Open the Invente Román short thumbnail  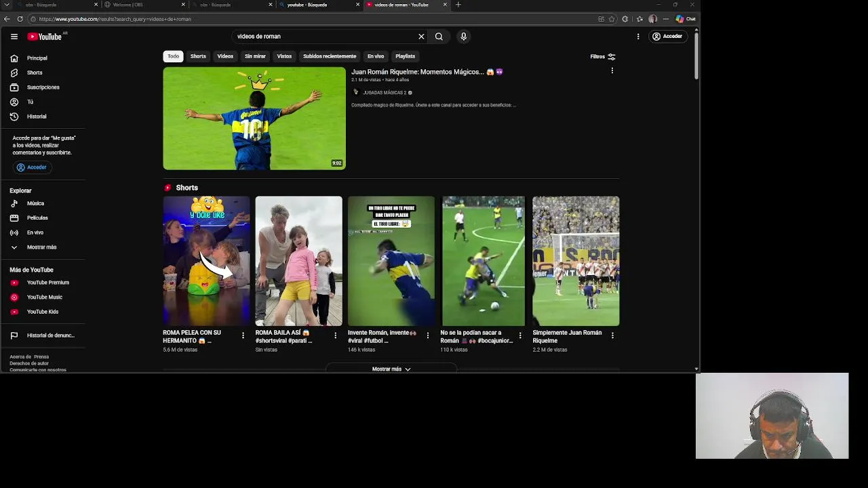pyautogui.click(x=391, y=261)
